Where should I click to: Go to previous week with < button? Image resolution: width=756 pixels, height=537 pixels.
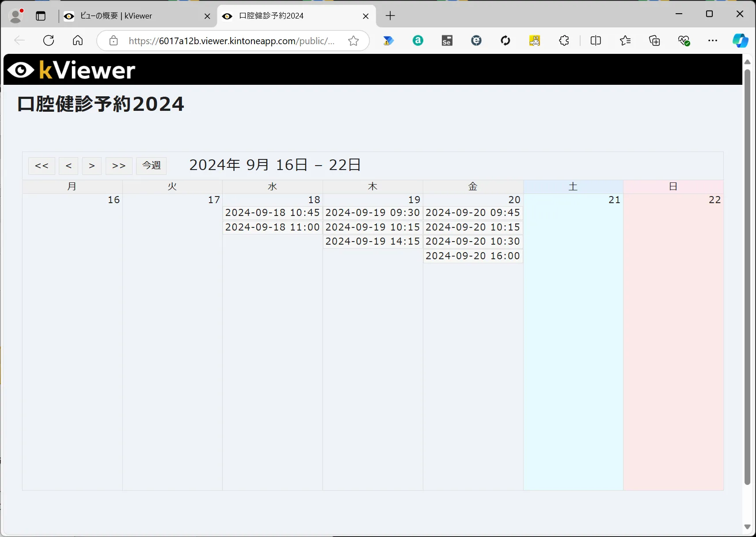(x=68, y=166)
